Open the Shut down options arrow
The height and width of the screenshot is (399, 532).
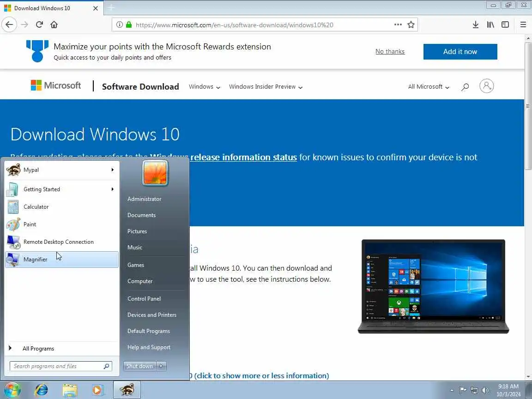[161, 366]
